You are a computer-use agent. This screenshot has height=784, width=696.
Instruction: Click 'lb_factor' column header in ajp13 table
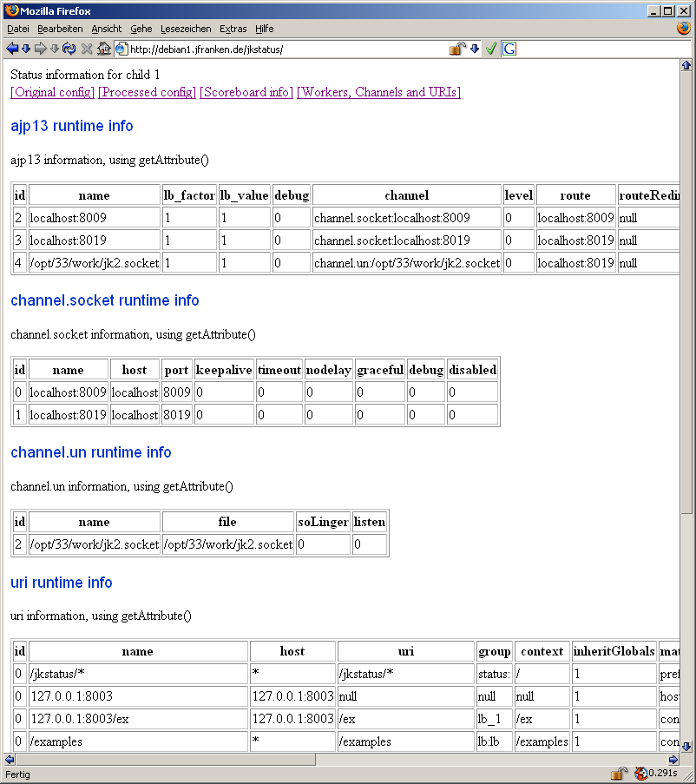pyautogui.click(x=189, y=195)
